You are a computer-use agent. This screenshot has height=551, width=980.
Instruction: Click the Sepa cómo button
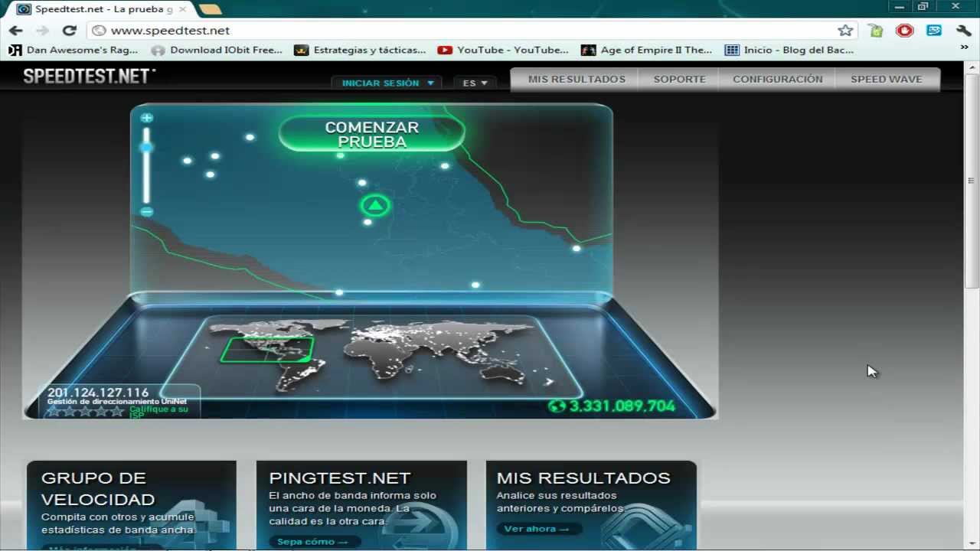[314, 542]
